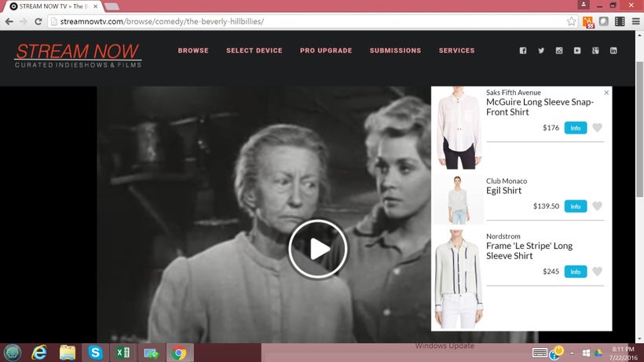This screenshot has height=362, width=644.
Task: Open a new browser tab
Action: point(112,6)
